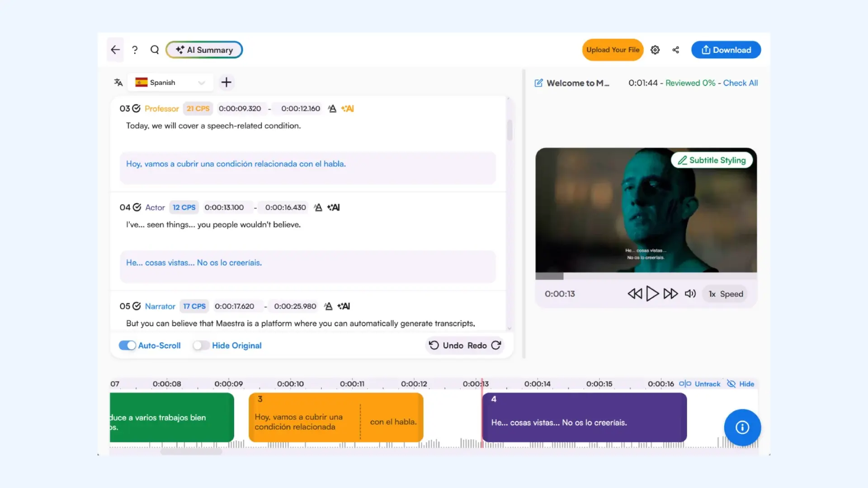Rename project via the edit pencil icon
The width and height of the screenshot is (868, 488).
coord(538,83)
